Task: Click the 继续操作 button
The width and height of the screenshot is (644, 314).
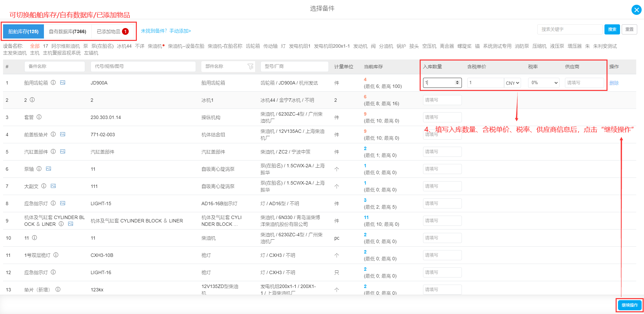Action: (629, 305)
